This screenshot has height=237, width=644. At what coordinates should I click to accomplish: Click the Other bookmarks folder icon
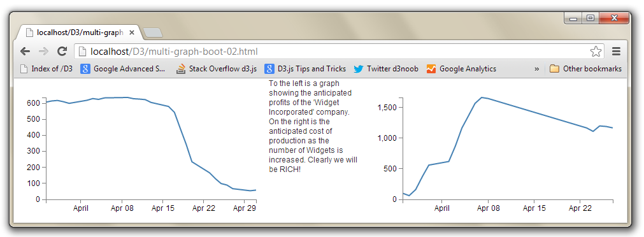click(x=554, y=69)
